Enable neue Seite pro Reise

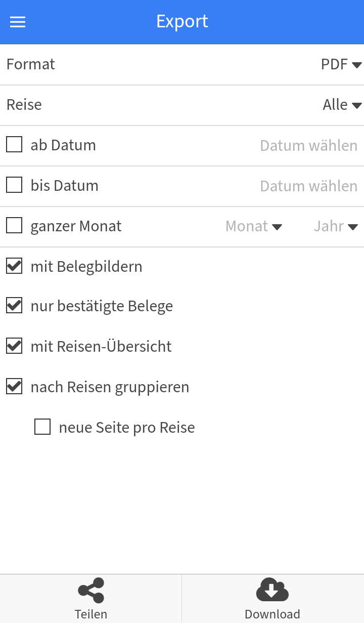(42, 427)
